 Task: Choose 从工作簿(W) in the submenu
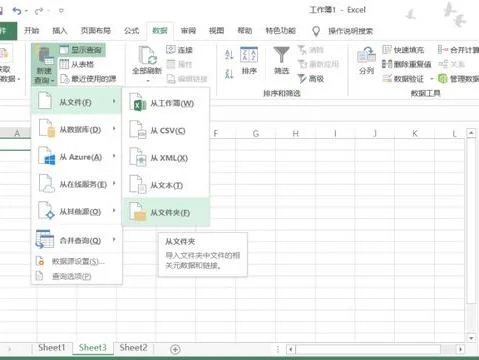click(166, 103)
